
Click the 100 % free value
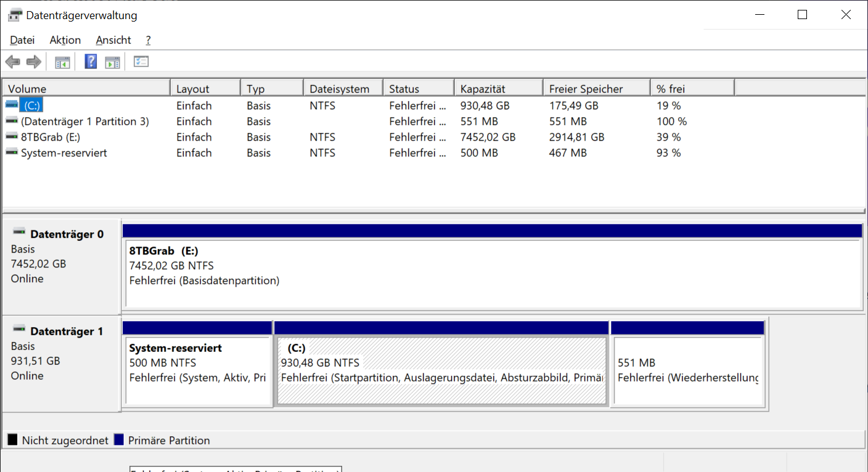click(672, 121)
